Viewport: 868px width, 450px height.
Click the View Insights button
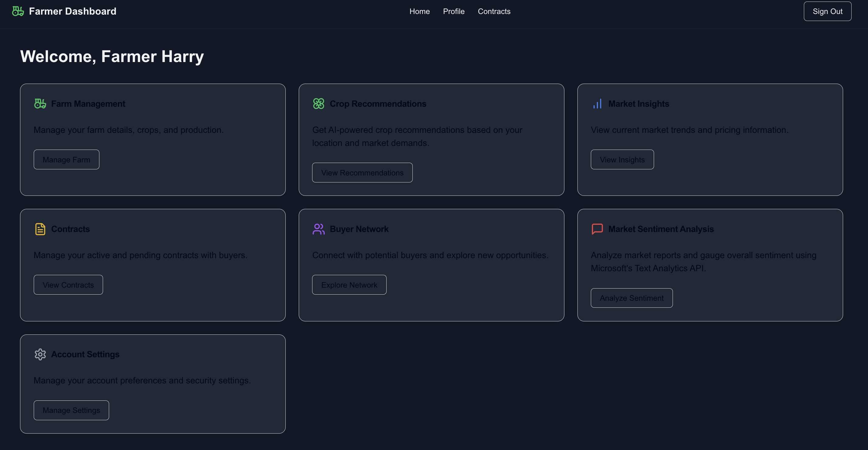[622, 159]
